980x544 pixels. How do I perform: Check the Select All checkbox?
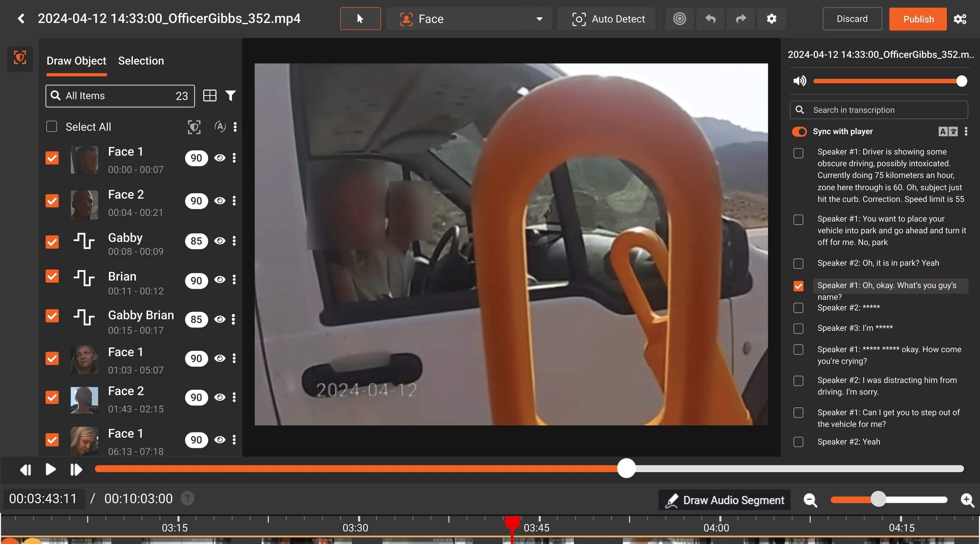pyautogui.click(x=51, y=127)
